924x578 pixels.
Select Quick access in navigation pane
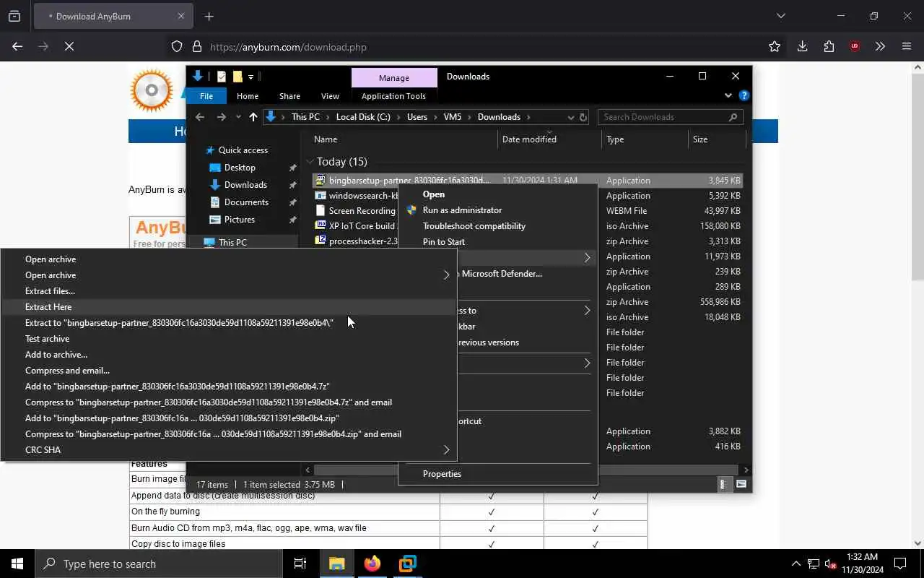(x=243, y=150)
